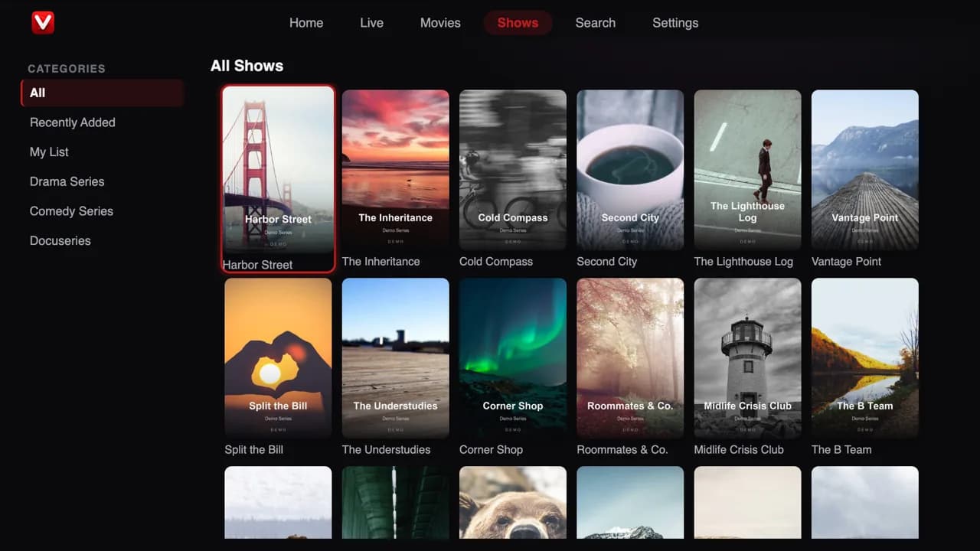The height and width of the screenshot is (551, 980).
Task: Click the Vantage Point caption below its poster
Action: pos(847,262)
